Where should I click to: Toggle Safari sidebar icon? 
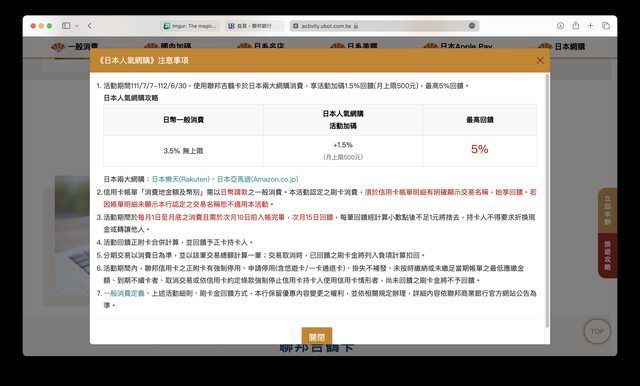coord(66,26)
